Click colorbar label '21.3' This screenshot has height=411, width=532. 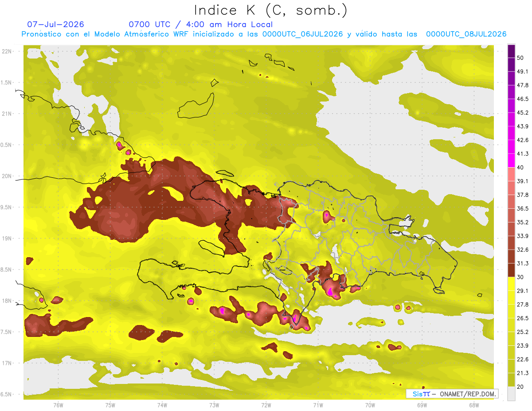[x=523, y=373]
